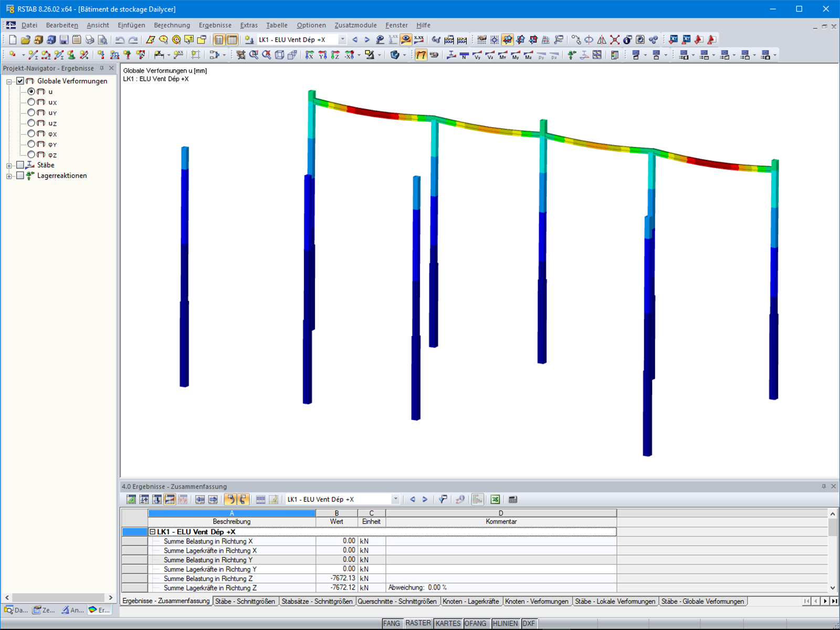Go to next load case arrow in main toolbar
Screen dimensions: 840x630
click(367, 40)
